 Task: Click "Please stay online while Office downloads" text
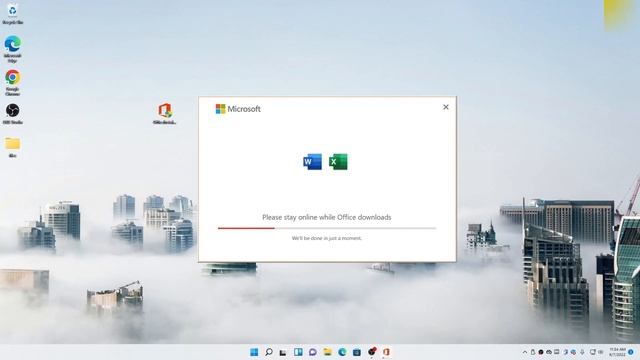pyautogui.click(x=327, y=217)
